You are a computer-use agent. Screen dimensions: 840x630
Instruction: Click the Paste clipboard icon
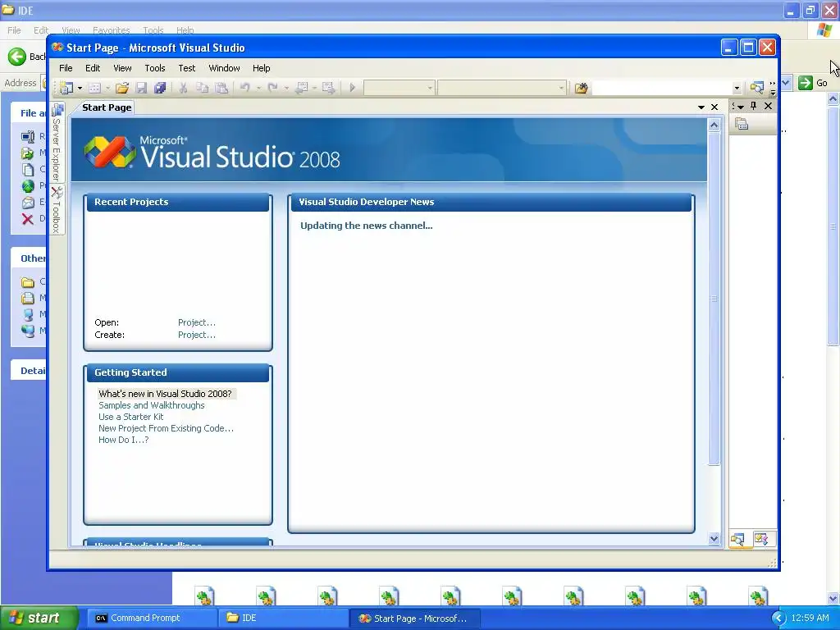[221, 88]
